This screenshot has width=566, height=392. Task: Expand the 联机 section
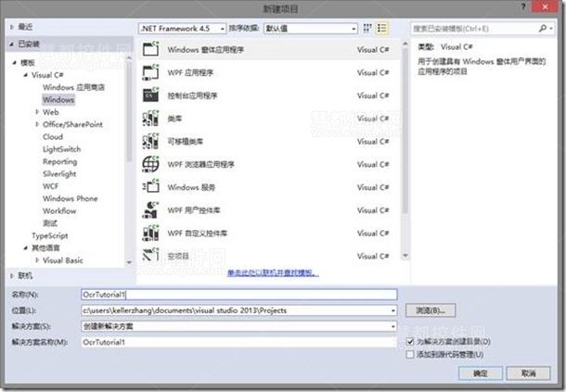click(11, 275)
